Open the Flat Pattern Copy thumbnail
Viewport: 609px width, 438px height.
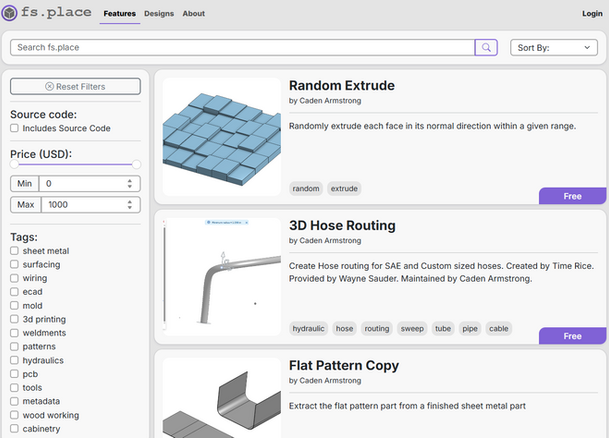click(222, 398)
